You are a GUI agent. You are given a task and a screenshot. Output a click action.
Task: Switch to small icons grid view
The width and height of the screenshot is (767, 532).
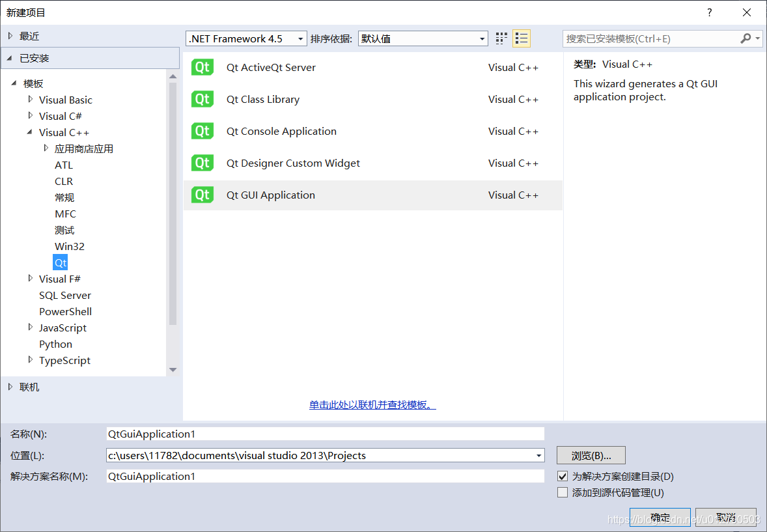point(501,38)
